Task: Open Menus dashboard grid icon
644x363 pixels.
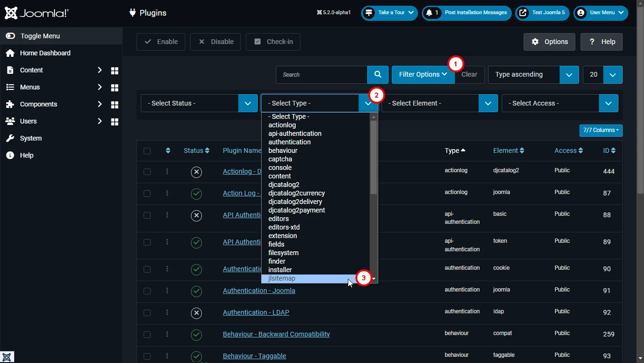Action: coord(114,88)
